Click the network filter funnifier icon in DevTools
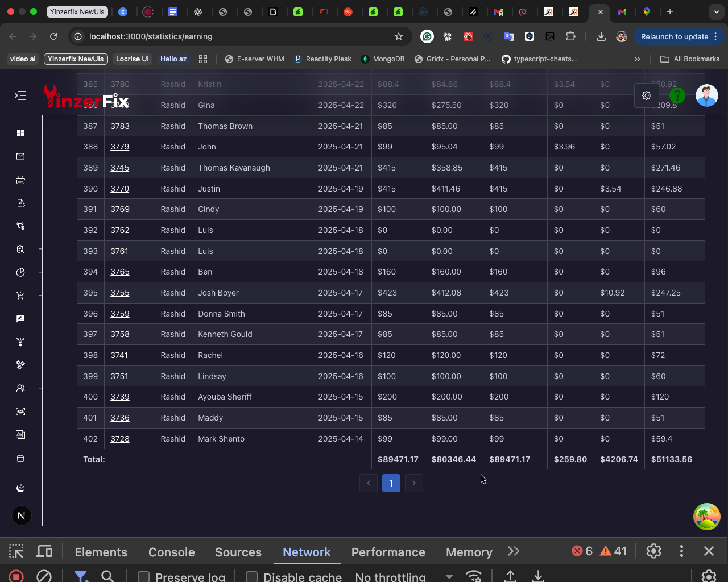The image size is (728, 582). (81, 576)
